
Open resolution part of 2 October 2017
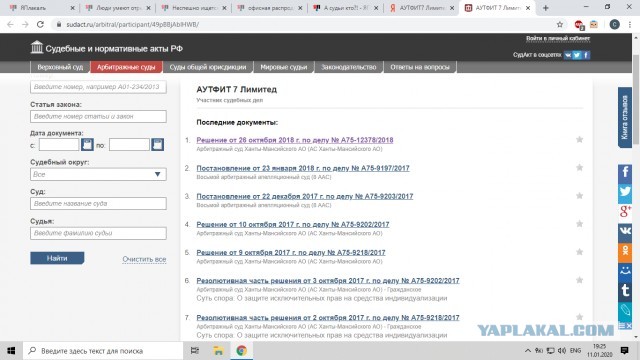click(328, 317)
